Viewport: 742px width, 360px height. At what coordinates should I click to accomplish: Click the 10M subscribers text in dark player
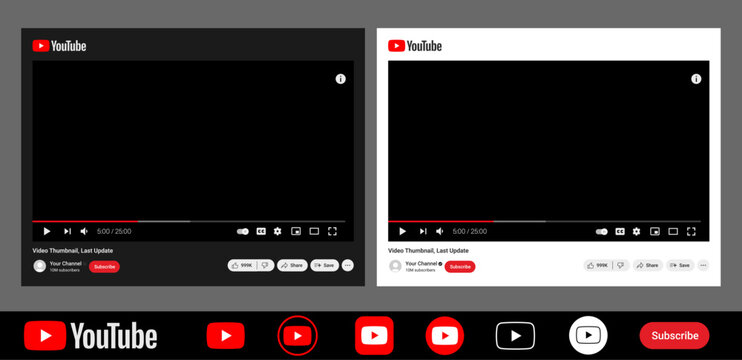point(65,270)
